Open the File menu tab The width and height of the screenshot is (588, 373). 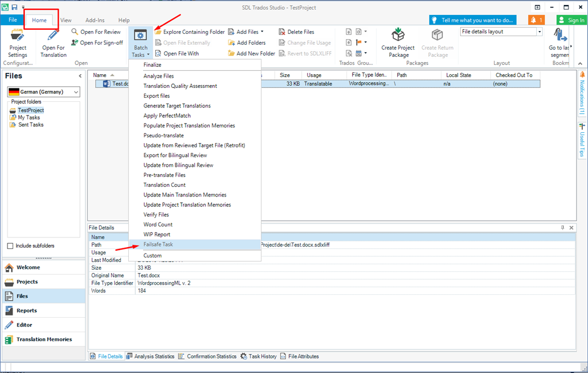point(13,20)
